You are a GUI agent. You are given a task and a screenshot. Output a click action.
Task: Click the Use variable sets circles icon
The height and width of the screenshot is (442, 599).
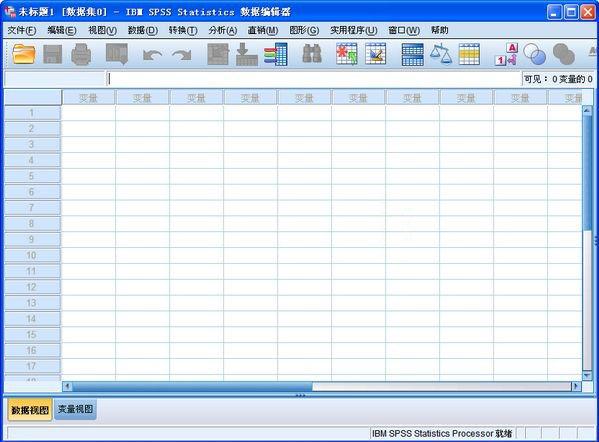(x=534, y=54)
